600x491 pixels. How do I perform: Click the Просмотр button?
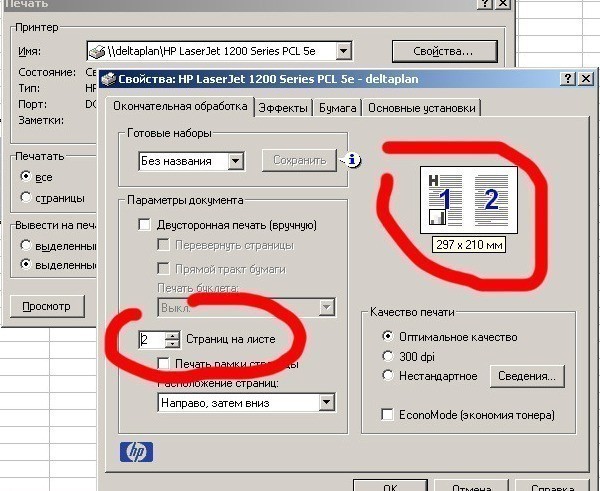point(47,306)
